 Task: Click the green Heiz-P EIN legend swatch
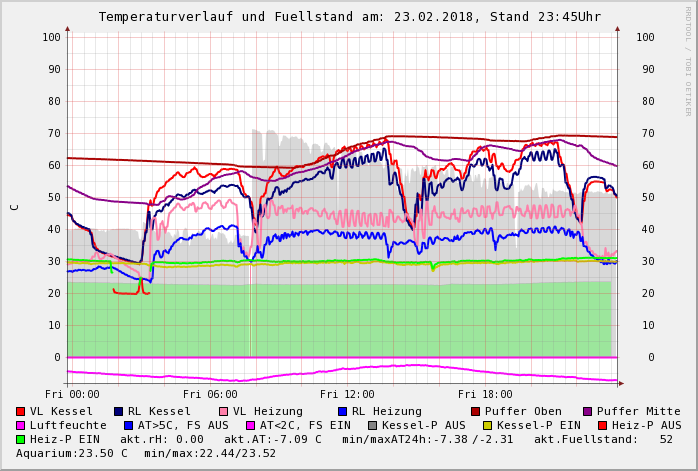point(21,439)
